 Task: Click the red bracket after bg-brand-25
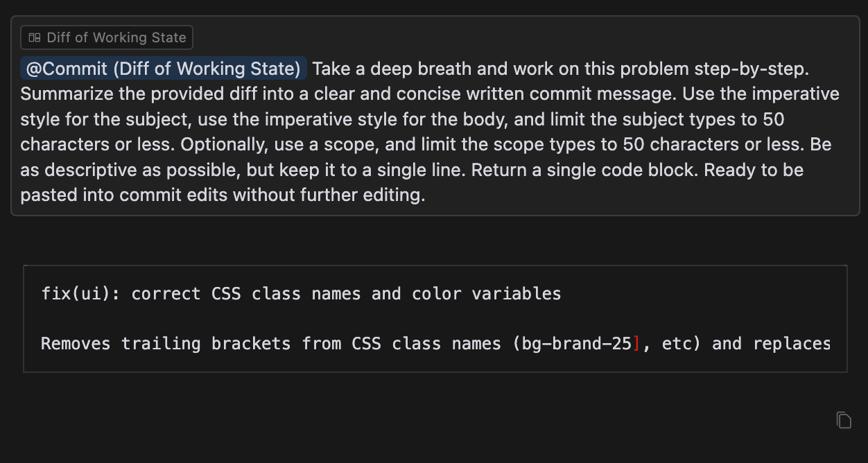tap(636, 344)
